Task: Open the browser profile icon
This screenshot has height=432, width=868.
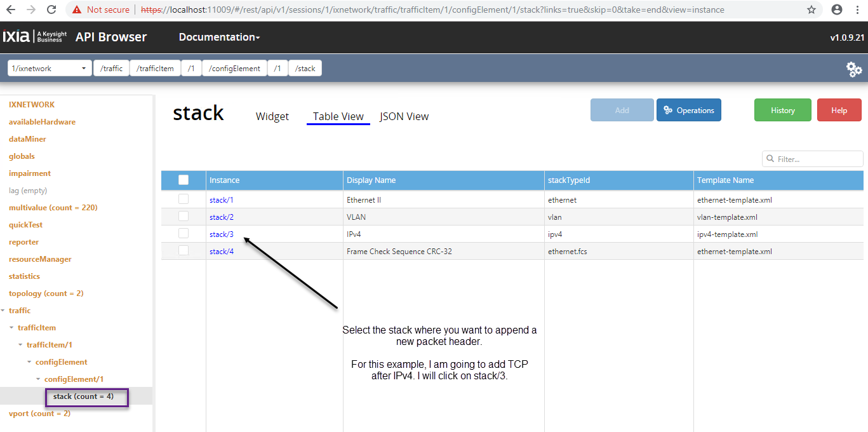Action: [837, 10]
